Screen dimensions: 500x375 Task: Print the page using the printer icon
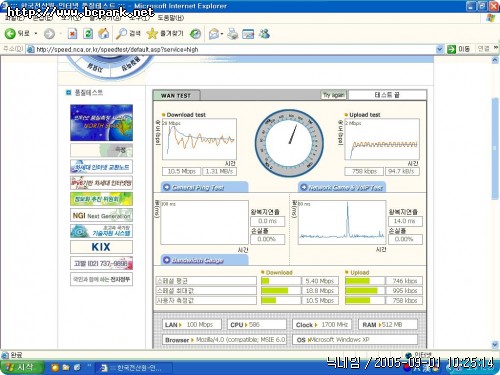(233, 34)
